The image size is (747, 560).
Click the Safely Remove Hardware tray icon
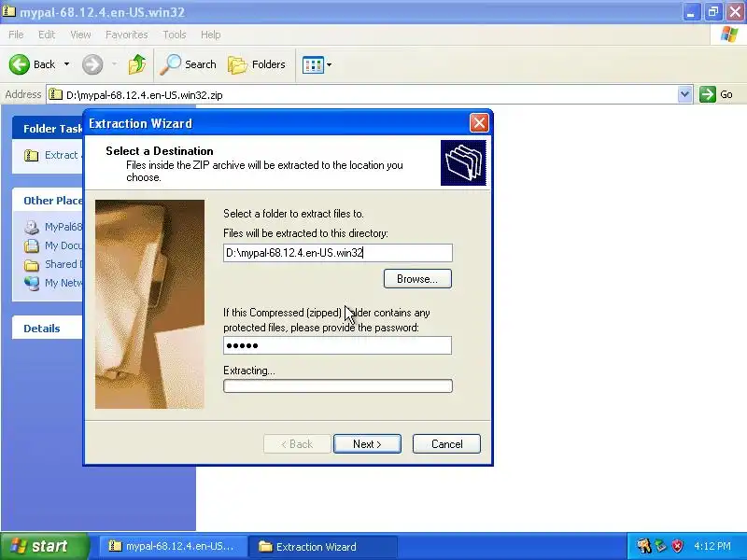click(x=661, y=546)
